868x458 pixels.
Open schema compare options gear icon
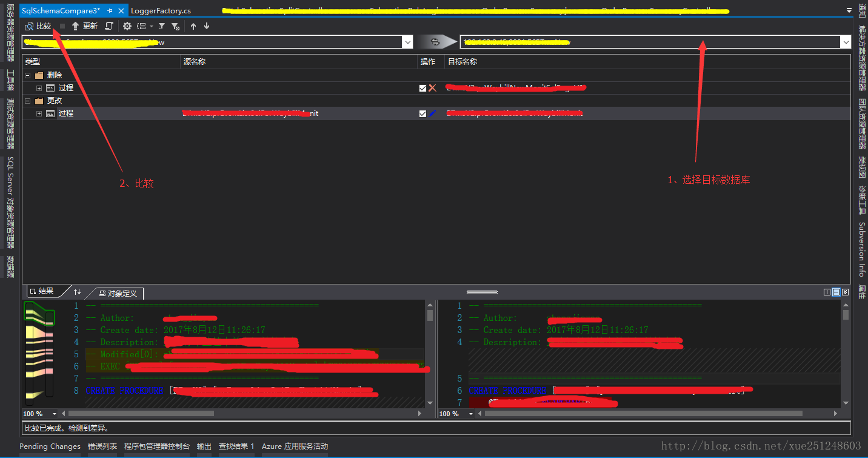click(127, 26)
